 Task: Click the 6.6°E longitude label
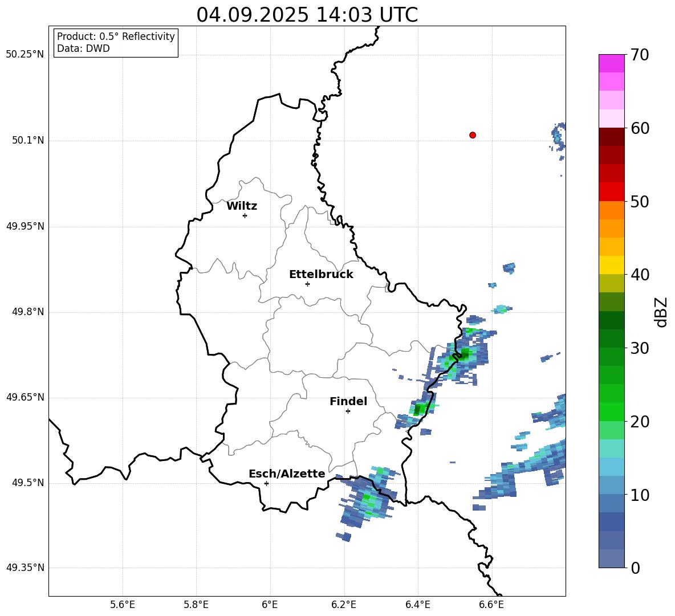click(491, 605)
